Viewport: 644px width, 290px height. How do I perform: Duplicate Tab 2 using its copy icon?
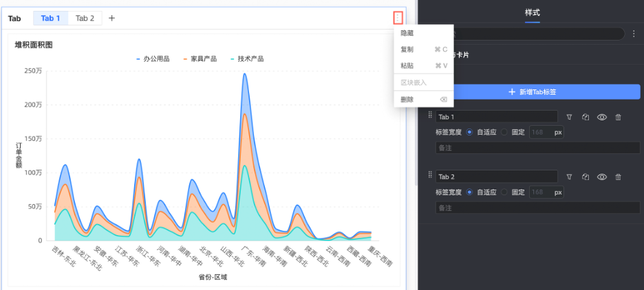point(586,177)
